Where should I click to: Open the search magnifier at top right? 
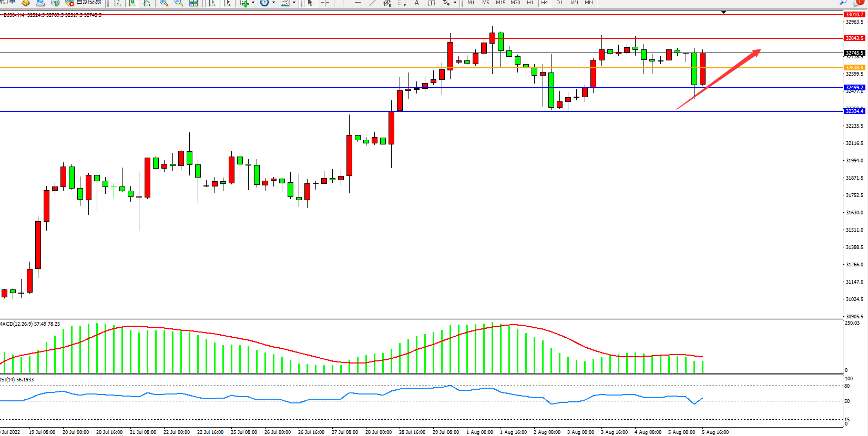coord(843,3)
